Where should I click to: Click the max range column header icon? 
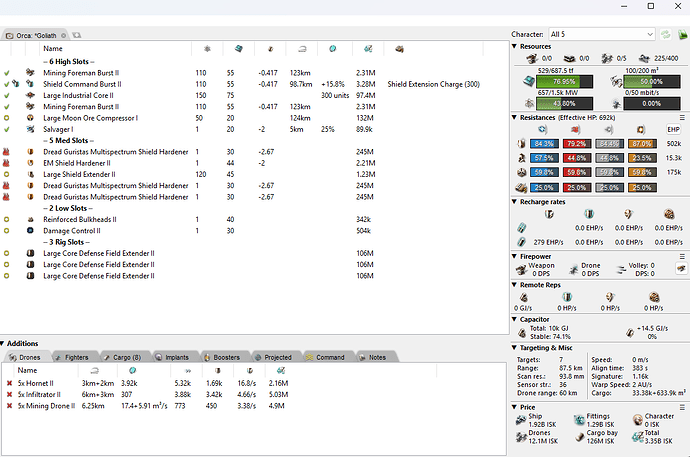[302, 49]
